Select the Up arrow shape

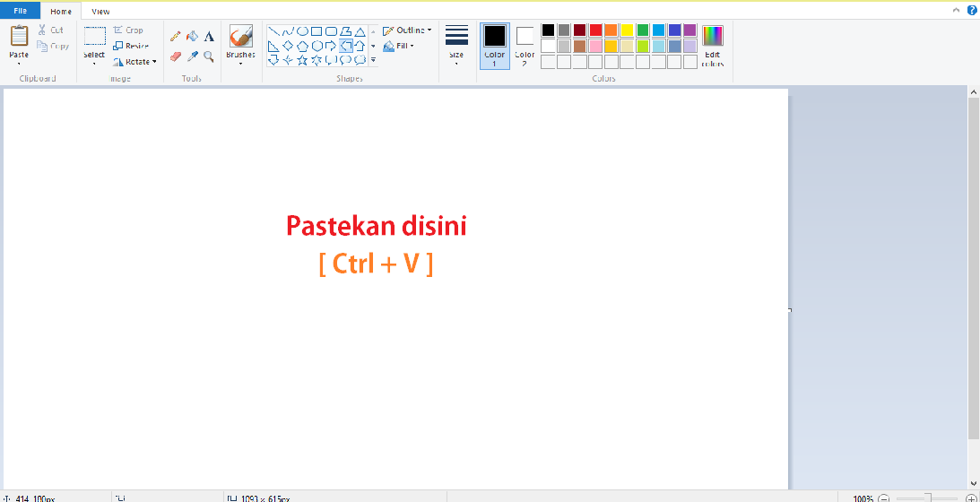pyautogui.click(x=360, y=46)
